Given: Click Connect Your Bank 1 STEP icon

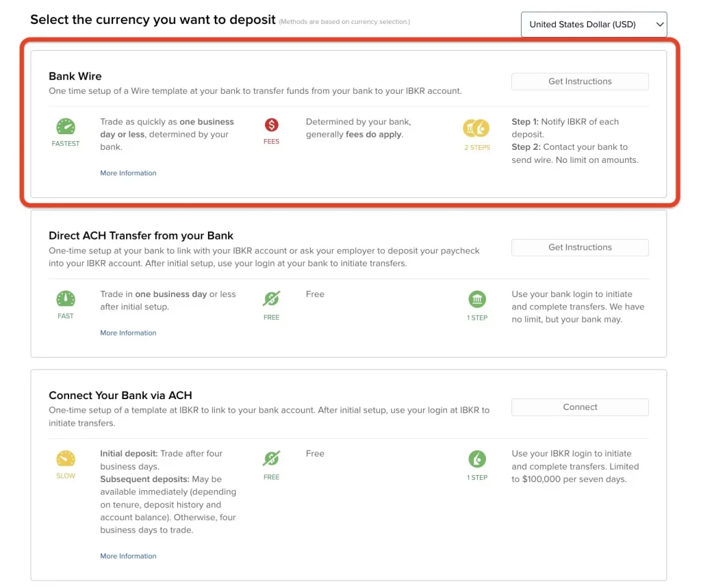Looking at the screenshot, I should click(x=477, y=459).
